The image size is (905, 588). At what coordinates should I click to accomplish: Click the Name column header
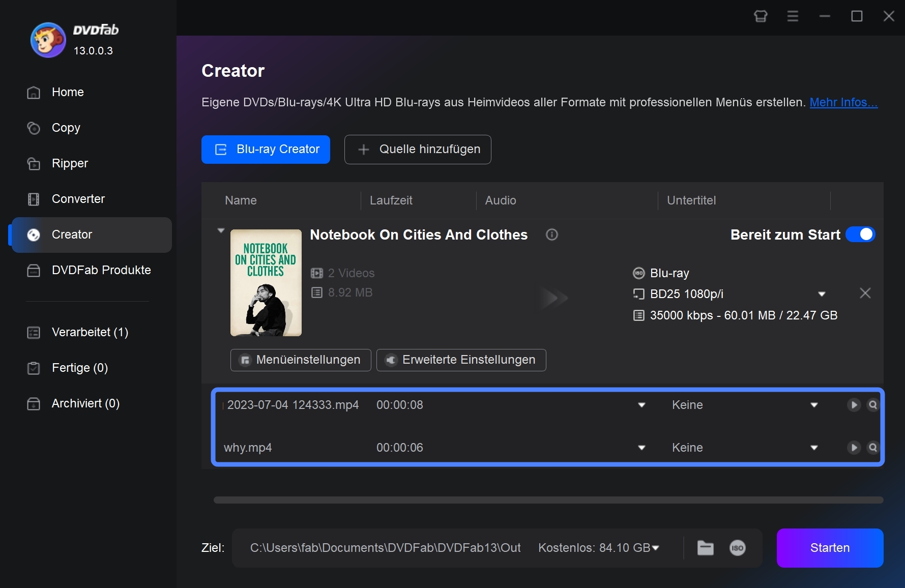pyautogui.click(x=241, y=200)
